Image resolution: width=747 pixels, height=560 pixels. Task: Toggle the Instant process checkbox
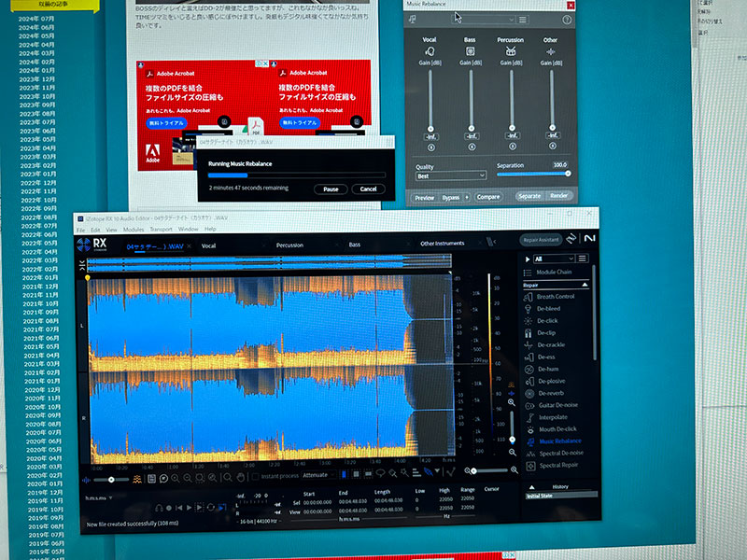click(255, 476)
